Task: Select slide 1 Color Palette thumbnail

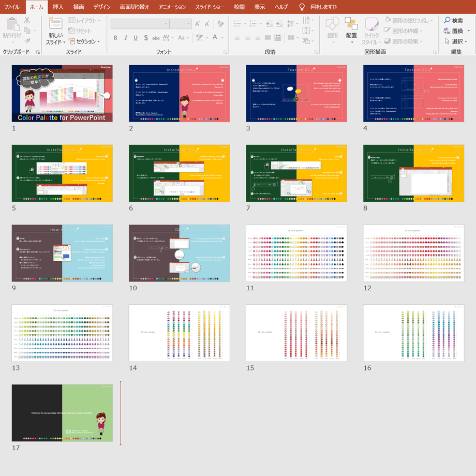Action: click(62, 94)
